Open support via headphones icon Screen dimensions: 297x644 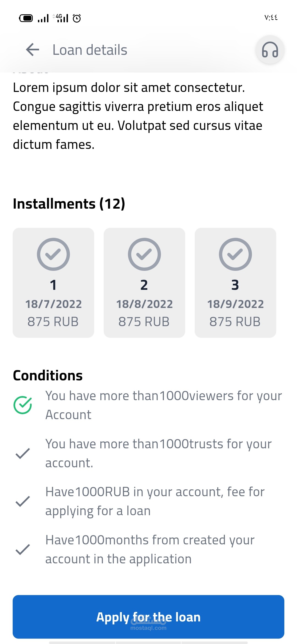click(270, 50)
